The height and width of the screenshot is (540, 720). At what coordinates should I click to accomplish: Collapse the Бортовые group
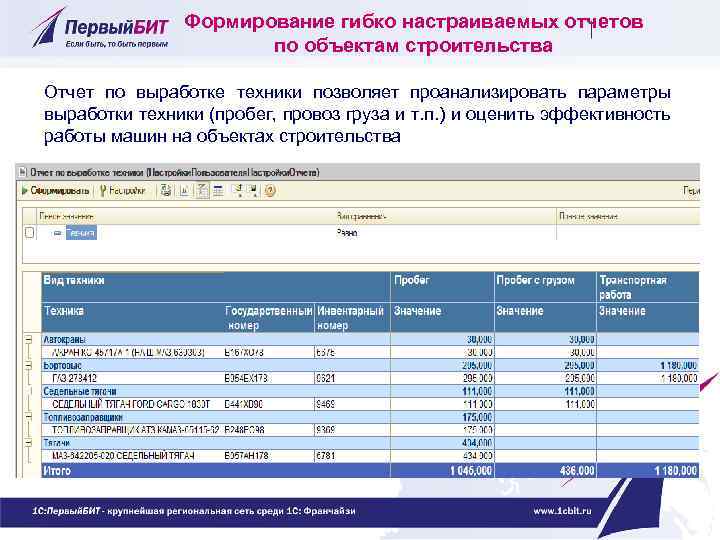click(28, 366)
